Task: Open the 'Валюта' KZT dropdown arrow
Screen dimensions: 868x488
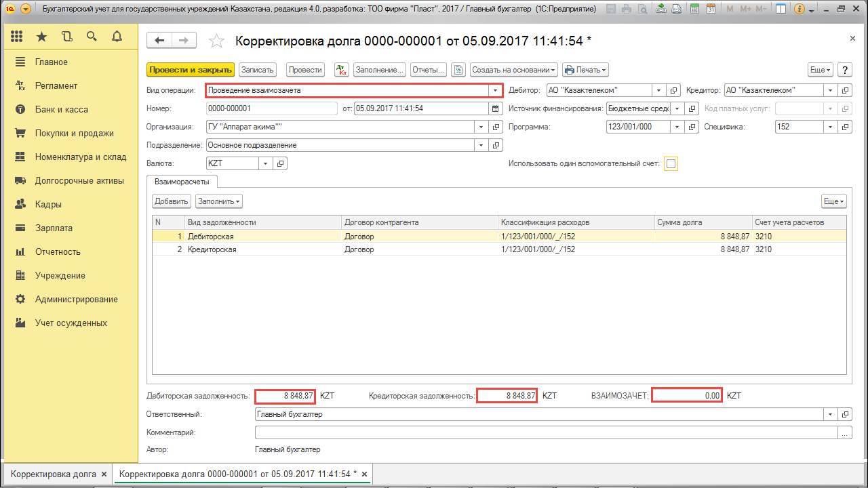Action: [x=265, y=163]
